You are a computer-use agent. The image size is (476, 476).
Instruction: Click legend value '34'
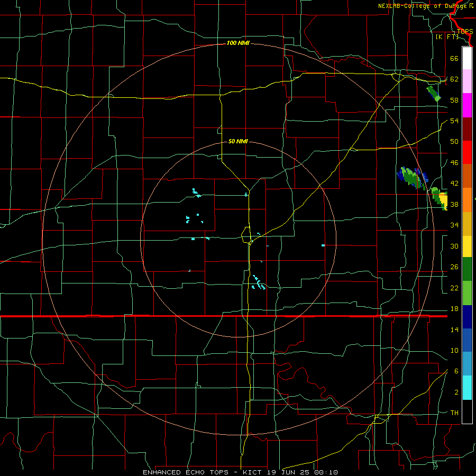coord(454,225)
